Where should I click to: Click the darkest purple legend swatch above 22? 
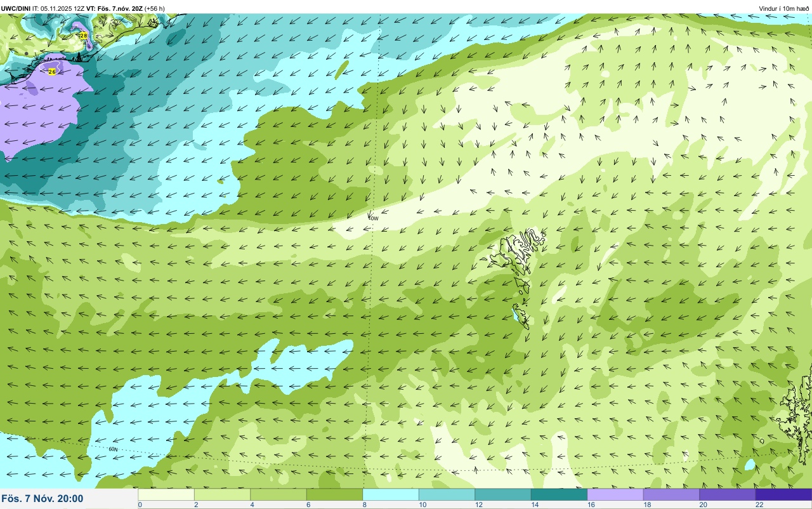click(783, 494)
